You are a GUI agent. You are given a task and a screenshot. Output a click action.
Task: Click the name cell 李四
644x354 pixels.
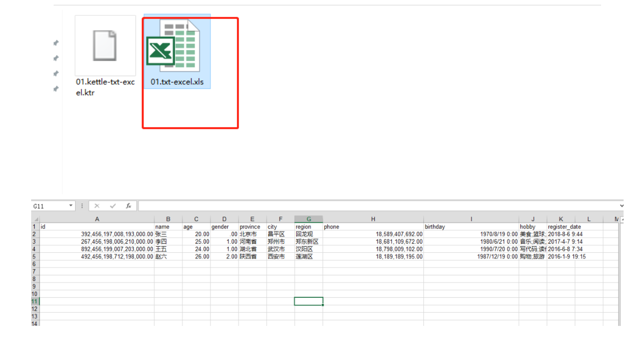(168, 242)
